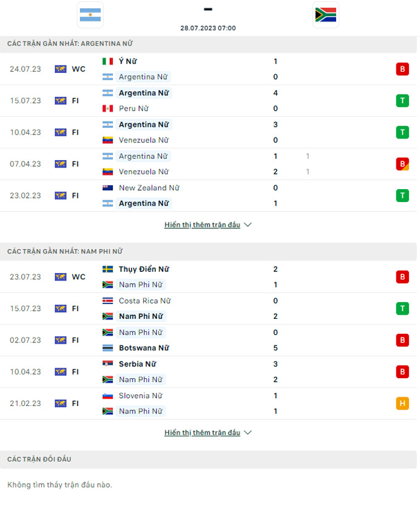Click the Botswana flag icon

tap(107, 348)
